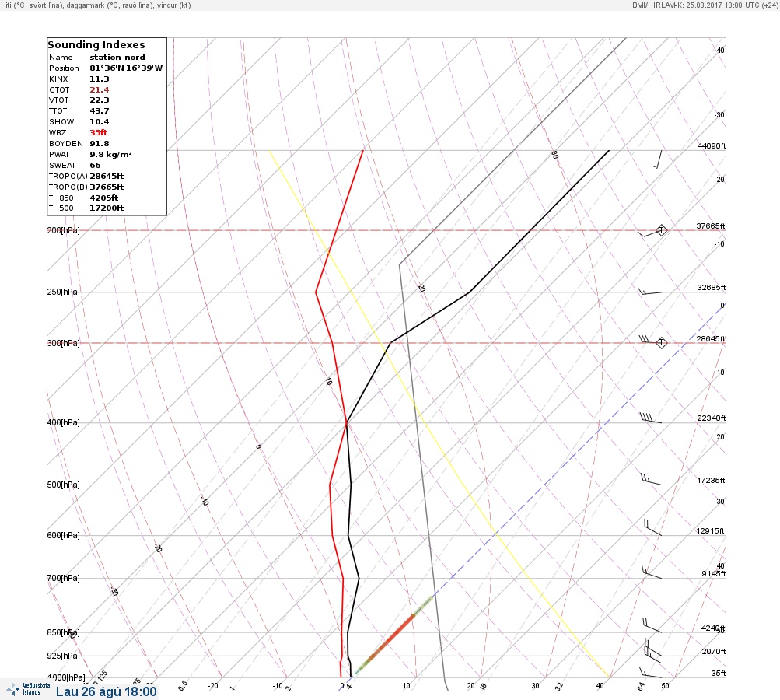Click the 'Sounding Indexes' heading
780x700 pixels.
click(x=96, y=44)
